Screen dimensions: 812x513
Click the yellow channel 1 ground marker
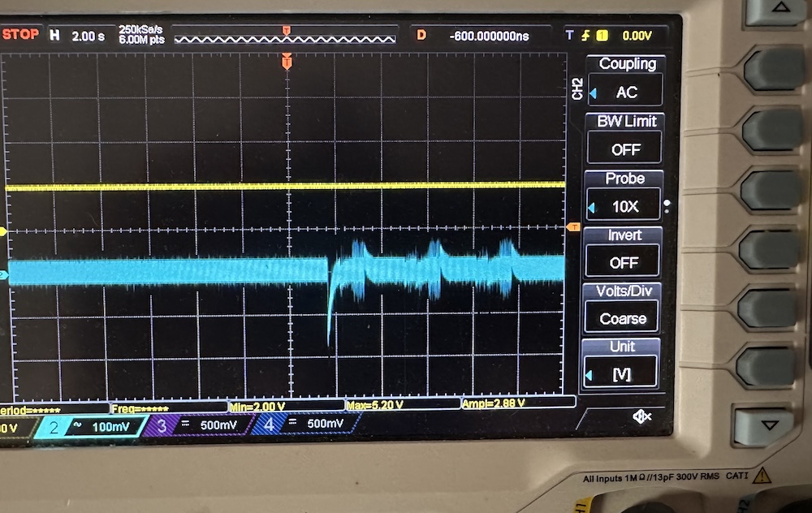[3, 232]
